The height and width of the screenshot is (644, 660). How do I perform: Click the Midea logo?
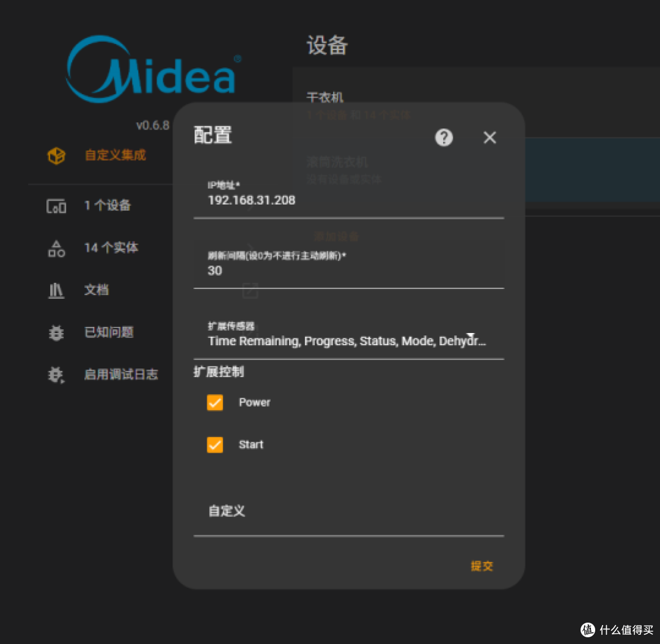coord(153,70)
